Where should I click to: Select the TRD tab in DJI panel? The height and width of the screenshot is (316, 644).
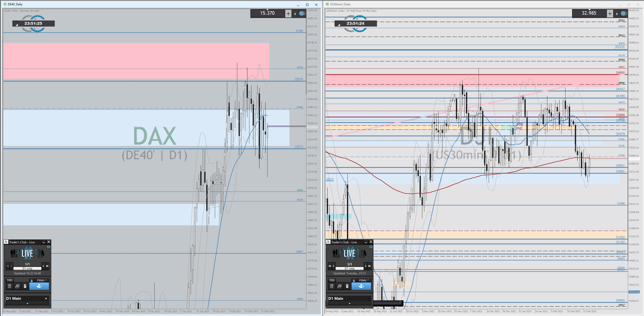[x=332, y=280]
